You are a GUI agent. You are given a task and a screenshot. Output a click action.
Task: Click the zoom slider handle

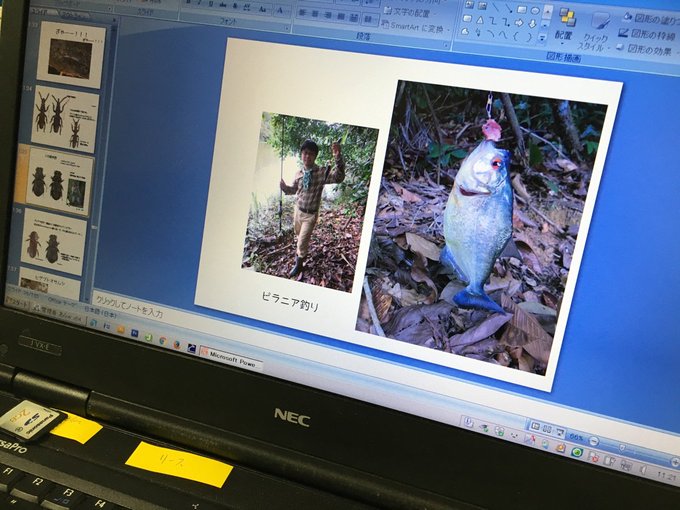pos(621,447)
